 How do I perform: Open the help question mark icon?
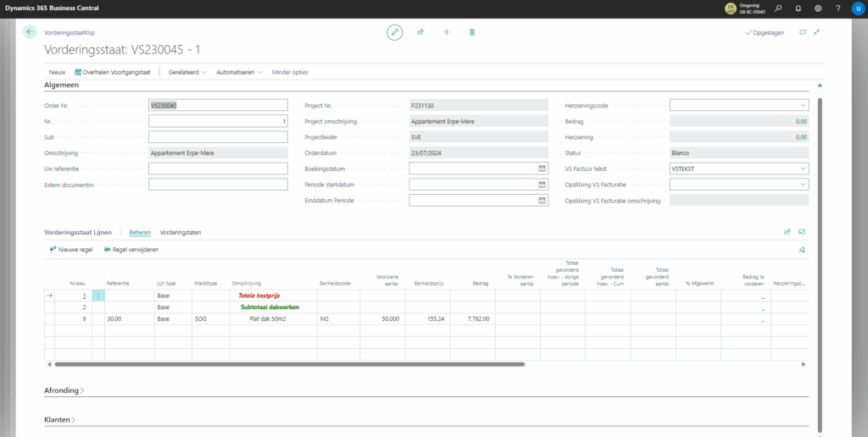click(837, 8)
